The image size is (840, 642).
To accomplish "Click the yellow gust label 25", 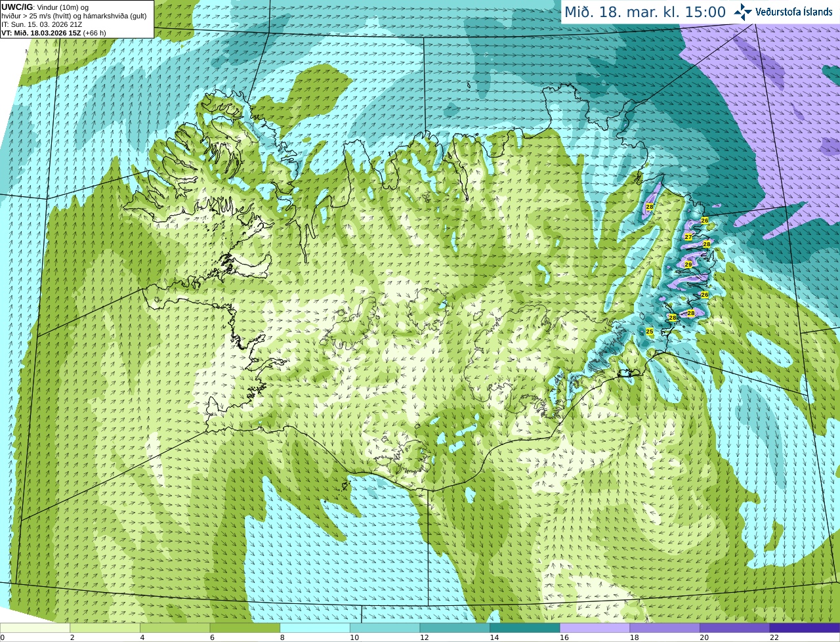I will (650, 332).
